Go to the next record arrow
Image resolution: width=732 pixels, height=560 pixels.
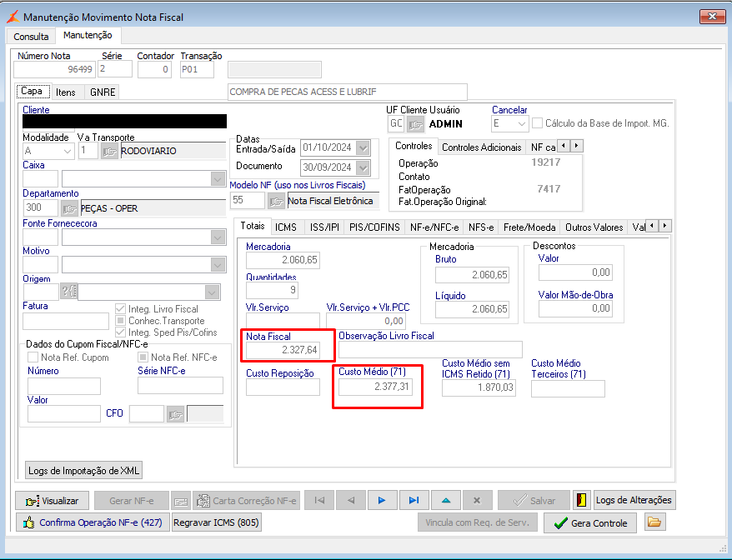(x=382, y=500)
